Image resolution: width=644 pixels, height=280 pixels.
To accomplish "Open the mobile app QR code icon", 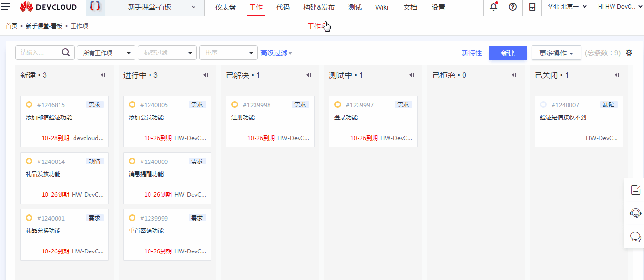I will [532, 8].
